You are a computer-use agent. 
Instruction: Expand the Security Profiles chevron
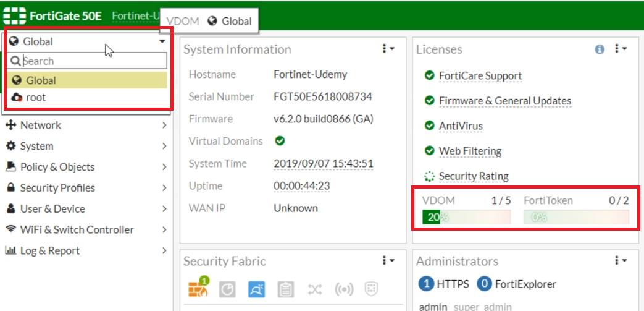click(x=164, y=188)
